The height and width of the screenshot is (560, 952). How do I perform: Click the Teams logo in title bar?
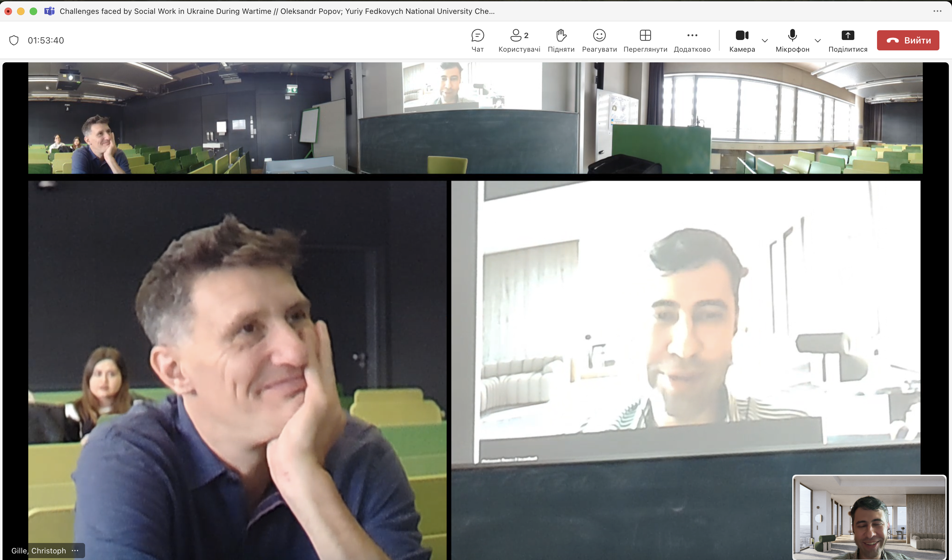click(49, 11)
